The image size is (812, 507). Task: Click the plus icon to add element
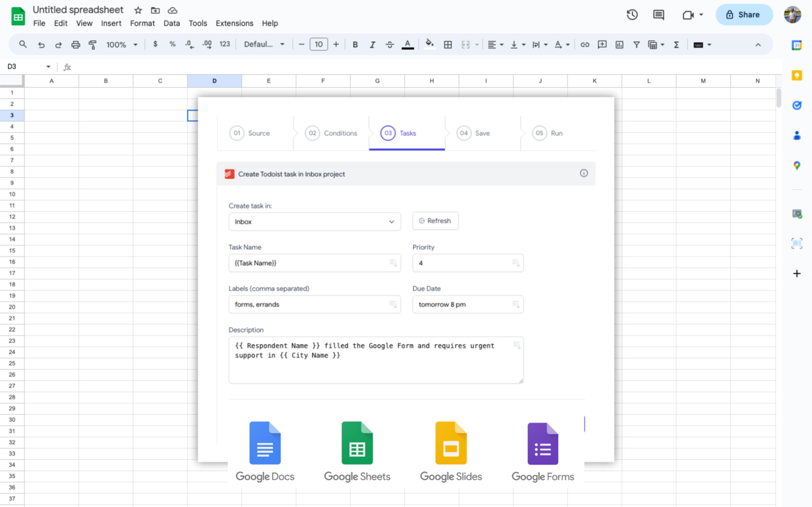click(x=796, y=273)
